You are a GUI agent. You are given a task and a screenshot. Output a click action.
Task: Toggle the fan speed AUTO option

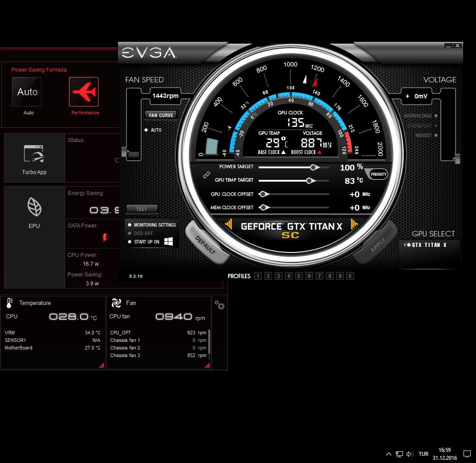coord(153,130)
